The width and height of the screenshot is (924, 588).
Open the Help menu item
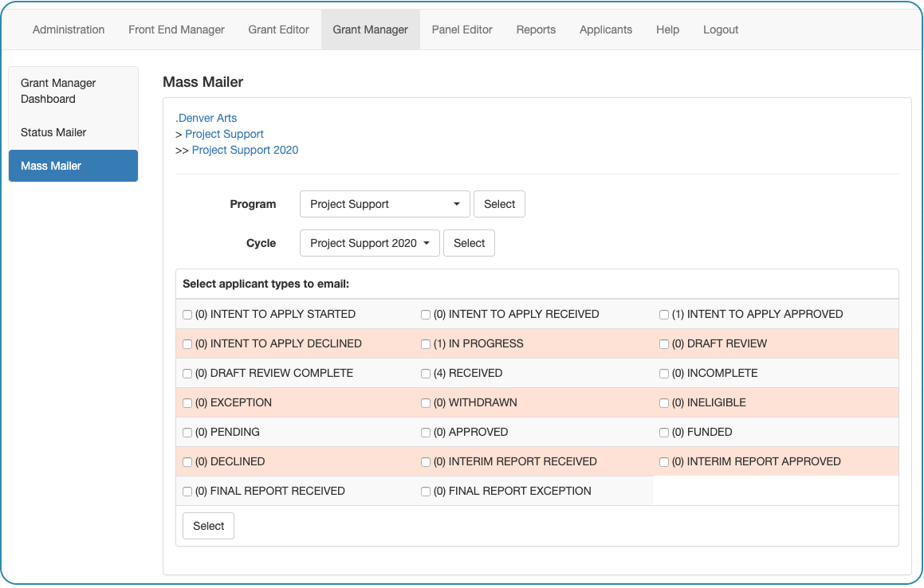[667, 29]
